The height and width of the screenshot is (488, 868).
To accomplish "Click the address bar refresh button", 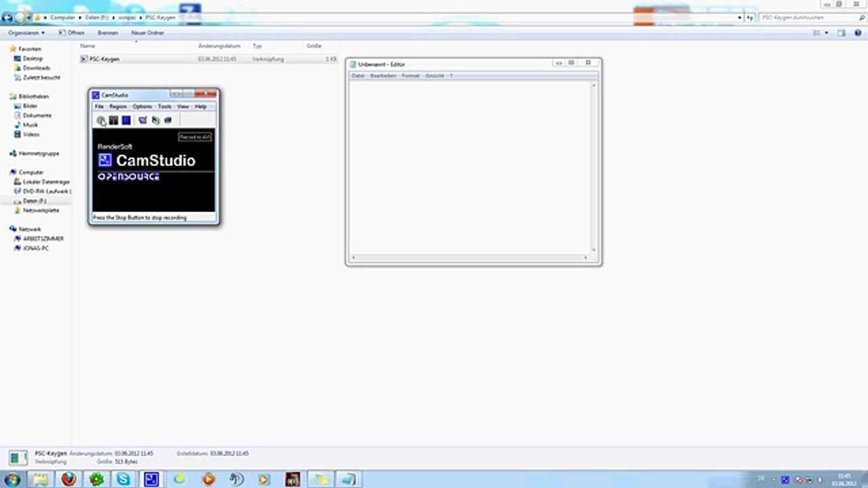I will tap(750, 18).
